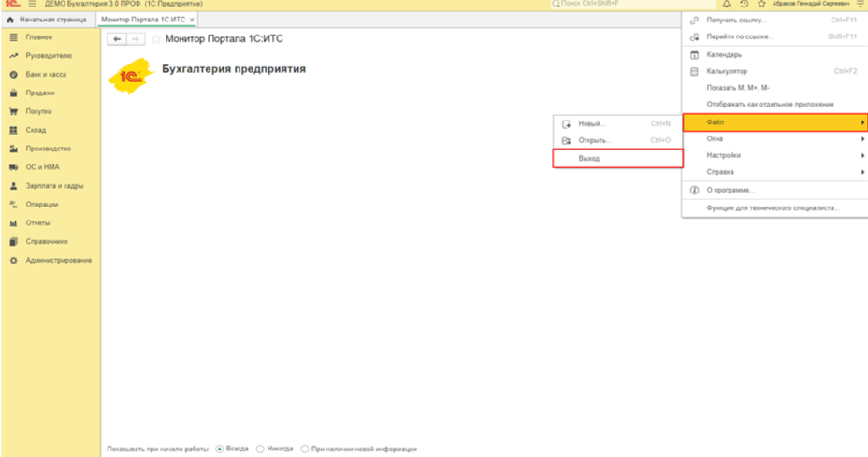Viewport: 868px width, 457px height.
Task: Add Монитор Портала page to favorites star
Action: (155, 39)
